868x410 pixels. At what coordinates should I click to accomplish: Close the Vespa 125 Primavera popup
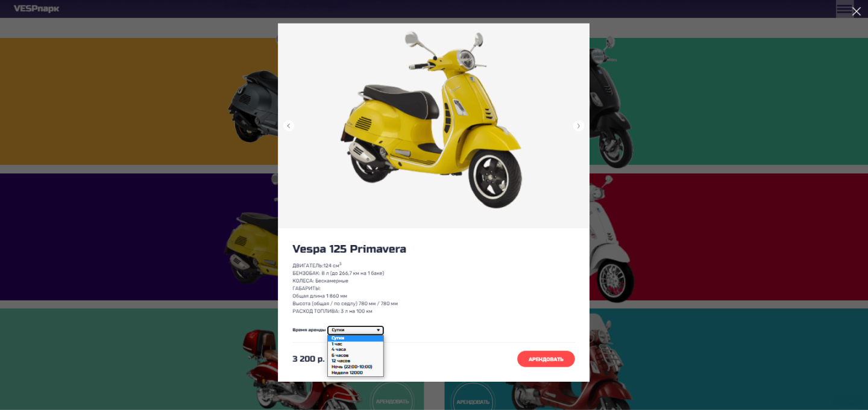(x=857, y=11)
